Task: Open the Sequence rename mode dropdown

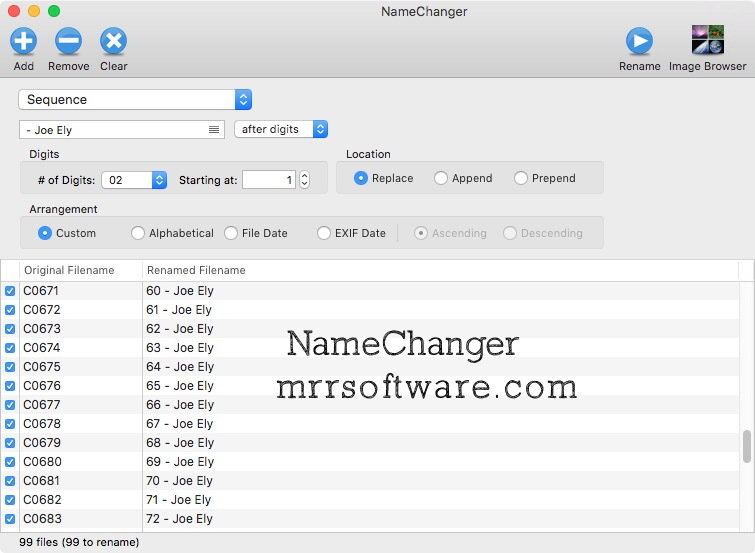Action: [x=135, y=100]
